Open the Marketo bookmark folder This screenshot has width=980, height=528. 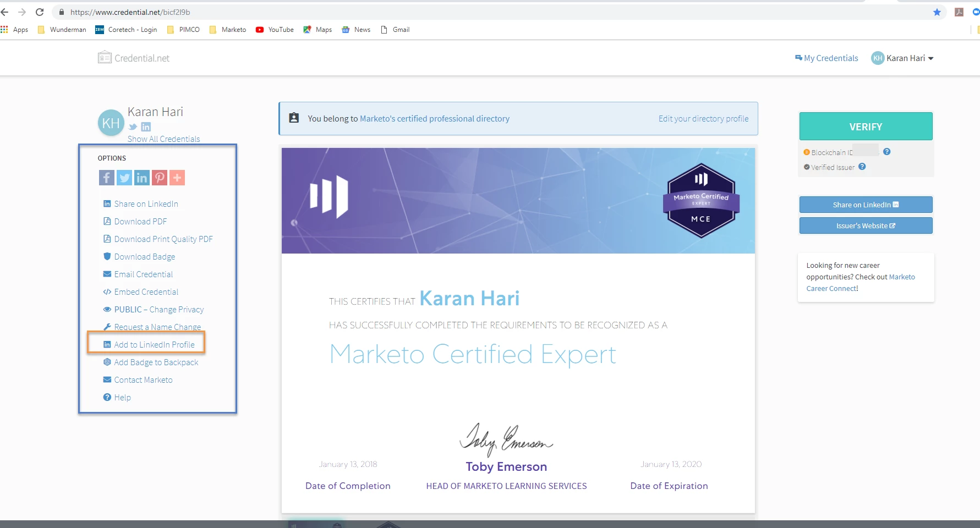point(228,30)
